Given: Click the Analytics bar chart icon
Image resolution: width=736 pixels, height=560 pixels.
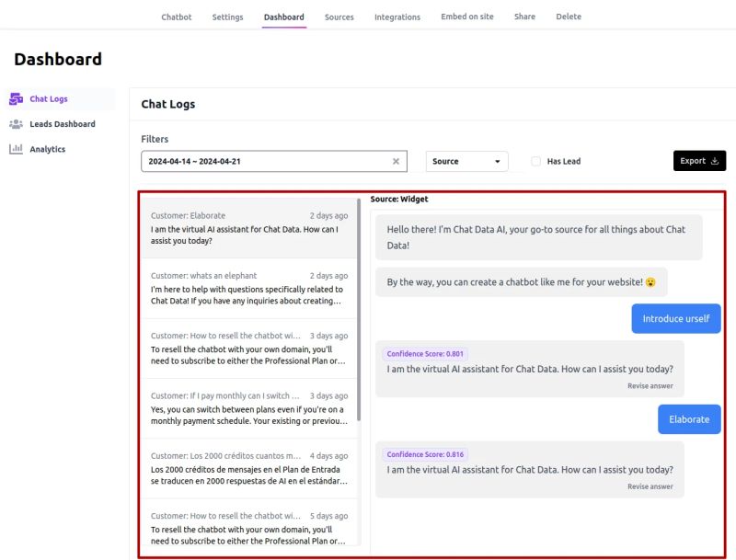Looking at the screenshot, I should point(16,149).
